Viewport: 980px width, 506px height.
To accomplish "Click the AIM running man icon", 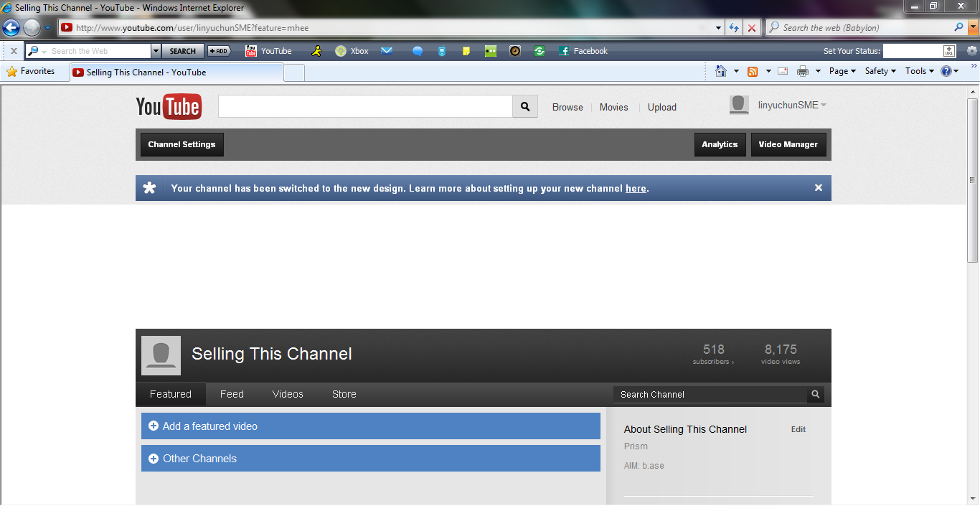I will coord(317,51).
